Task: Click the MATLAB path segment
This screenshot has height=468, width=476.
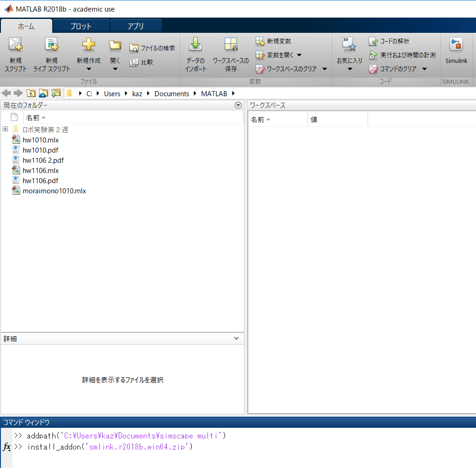Action: click(x=214, y=93)
